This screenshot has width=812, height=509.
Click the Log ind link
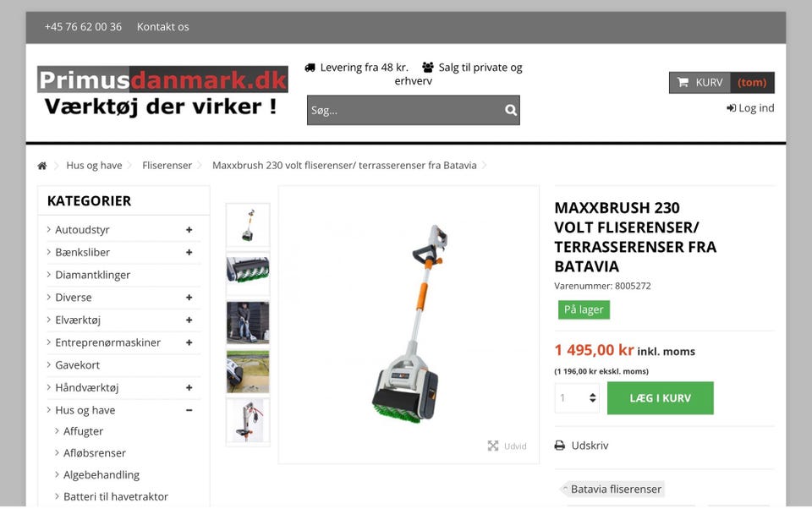(750, 107)
